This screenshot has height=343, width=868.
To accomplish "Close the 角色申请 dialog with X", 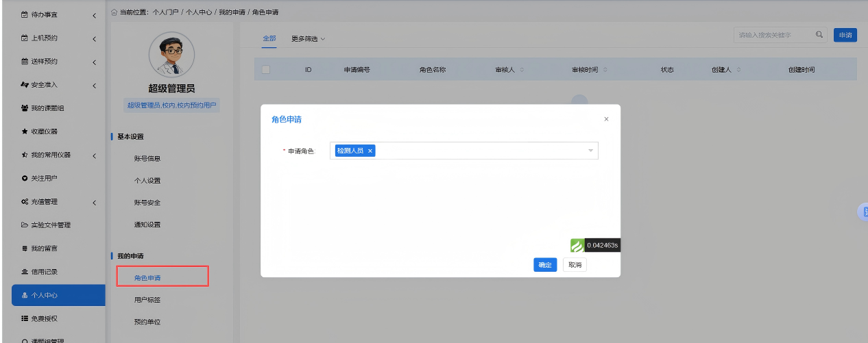I will [x=606, y=119].
